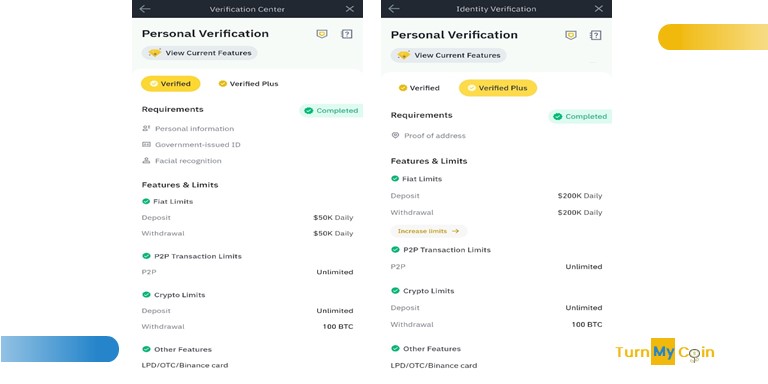Select crypto Deposit Unlimited value in Identity Verification

[584, 308]
